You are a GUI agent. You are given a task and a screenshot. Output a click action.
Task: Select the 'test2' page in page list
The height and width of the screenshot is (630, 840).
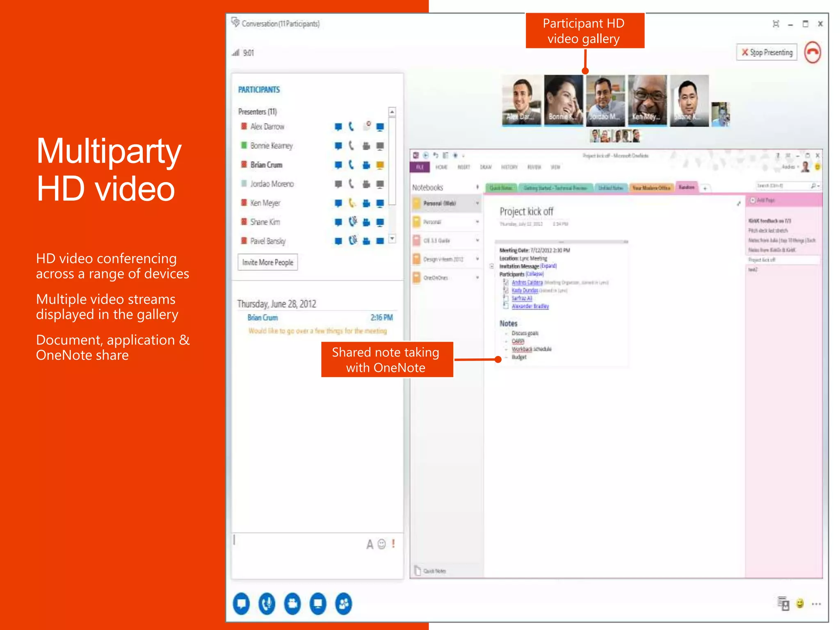(x=753, y=269)
